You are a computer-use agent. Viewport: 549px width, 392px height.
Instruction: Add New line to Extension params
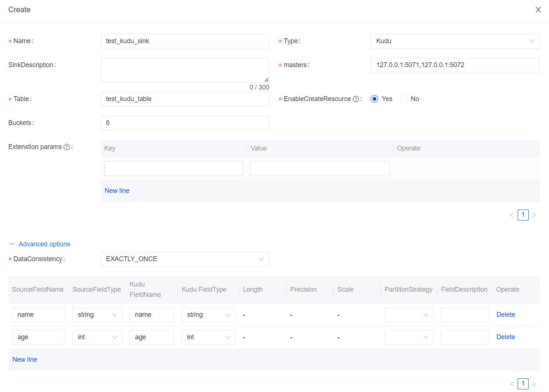pyautogui.click(x=117, y=191)
